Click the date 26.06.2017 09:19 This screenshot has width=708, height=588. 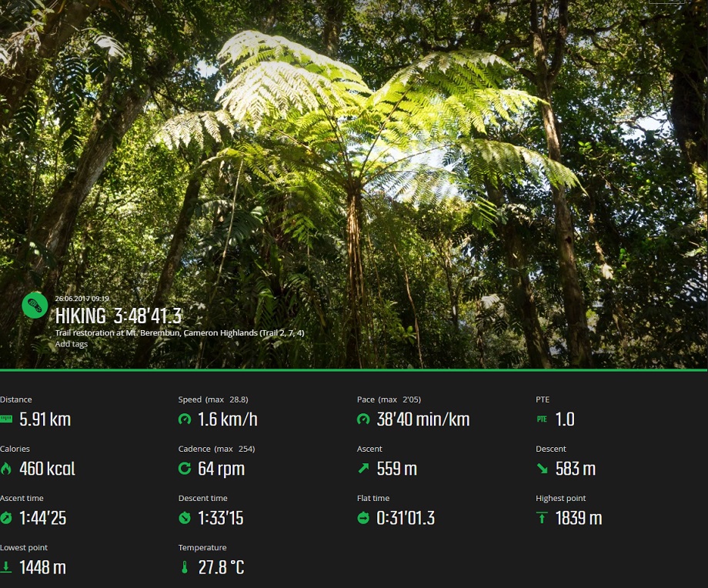82,299
